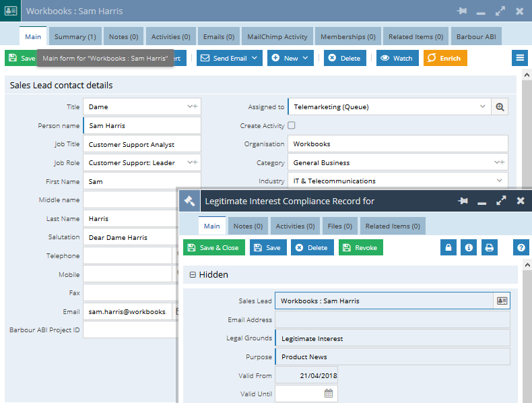Pin the Workbooks : Sam Harris window

tap(461, 11)
